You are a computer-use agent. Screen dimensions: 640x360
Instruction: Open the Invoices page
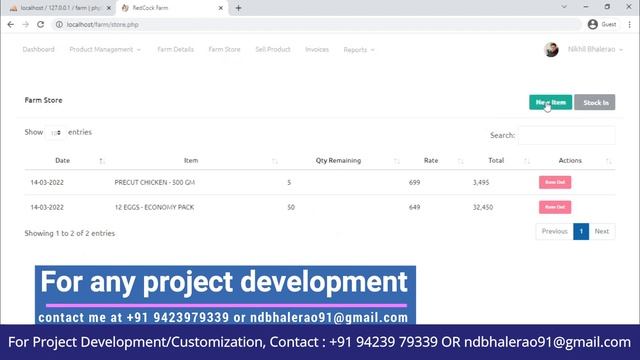pyautogui.click(x=317, y=49)
